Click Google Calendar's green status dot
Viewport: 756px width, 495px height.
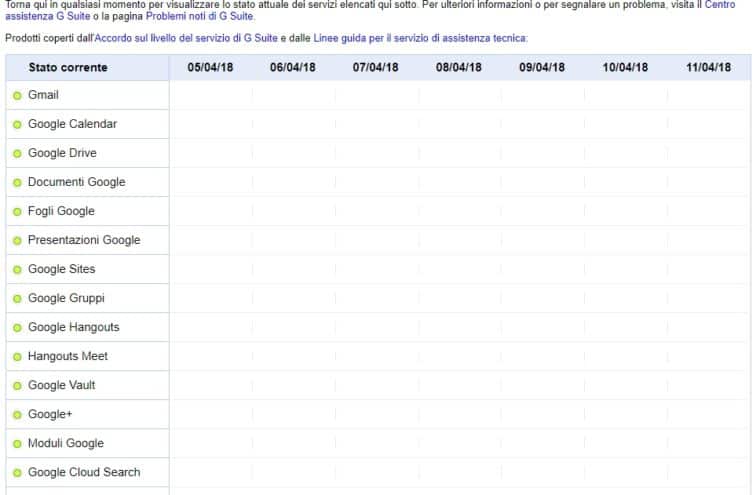17,125
